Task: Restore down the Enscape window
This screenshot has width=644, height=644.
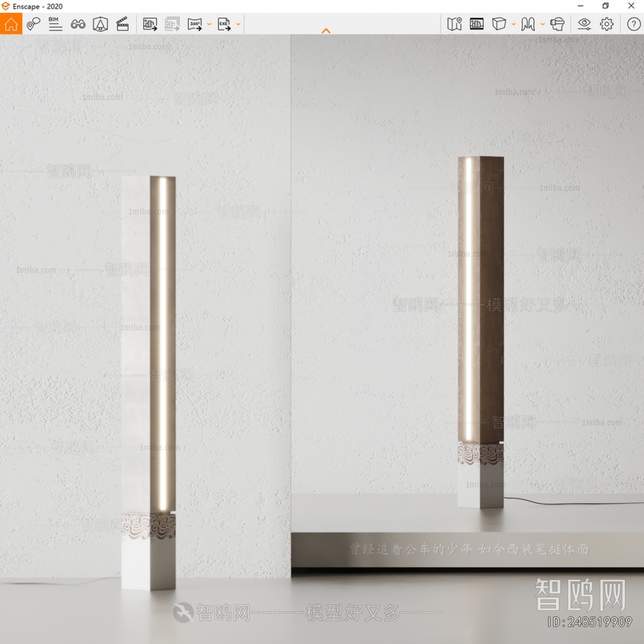Action: (605, 6)
